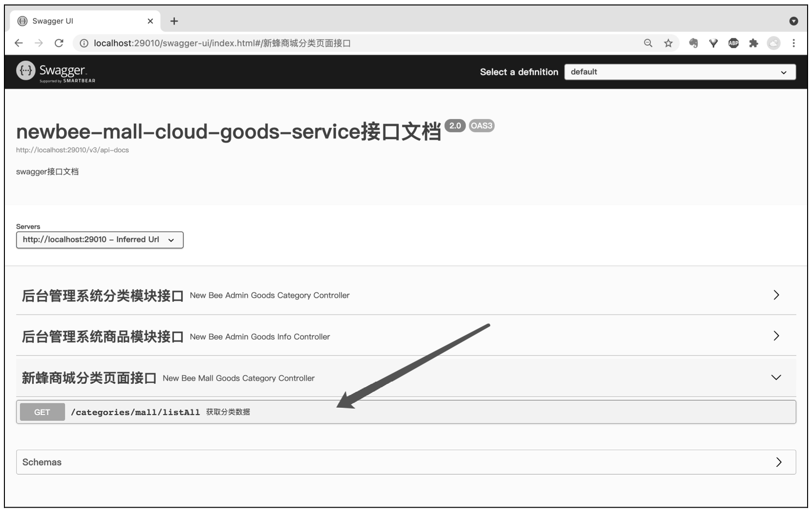Click the 新蜂商城分类页面接口 heading
The width and height of the screenshot is (812, 512).
(x=89, y=378)
